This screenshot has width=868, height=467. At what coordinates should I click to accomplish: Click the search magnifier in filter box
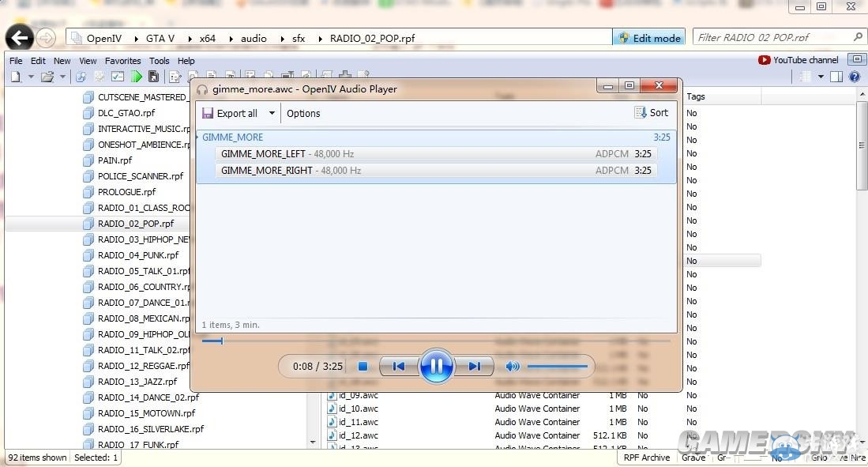coord(858,37)
